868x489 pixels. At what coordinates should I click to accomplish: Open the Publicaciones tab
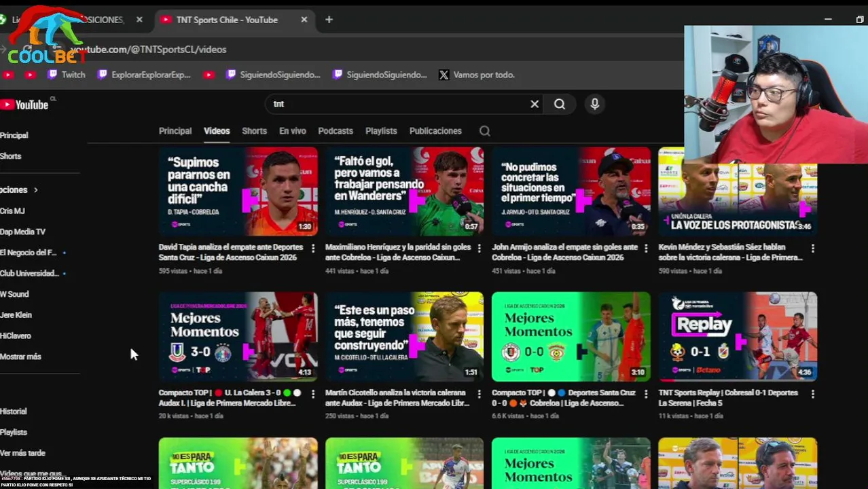point(435,131)
